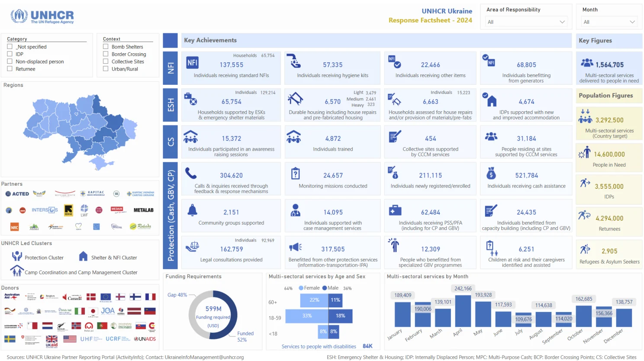
Task: Toggle the Non-displaced person checkbox
Action: pyautogui.click(x=10, y=61)
